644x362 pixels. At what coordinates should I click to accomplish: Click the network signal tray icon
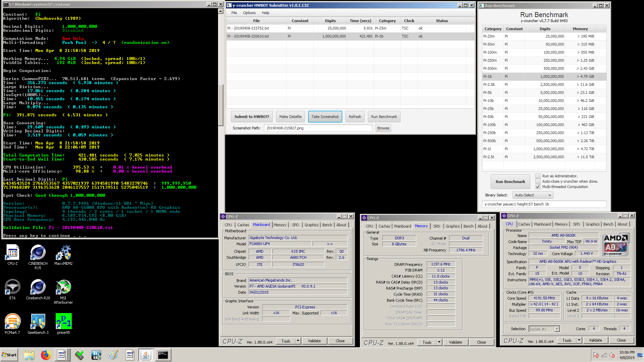tap(604, 355)
